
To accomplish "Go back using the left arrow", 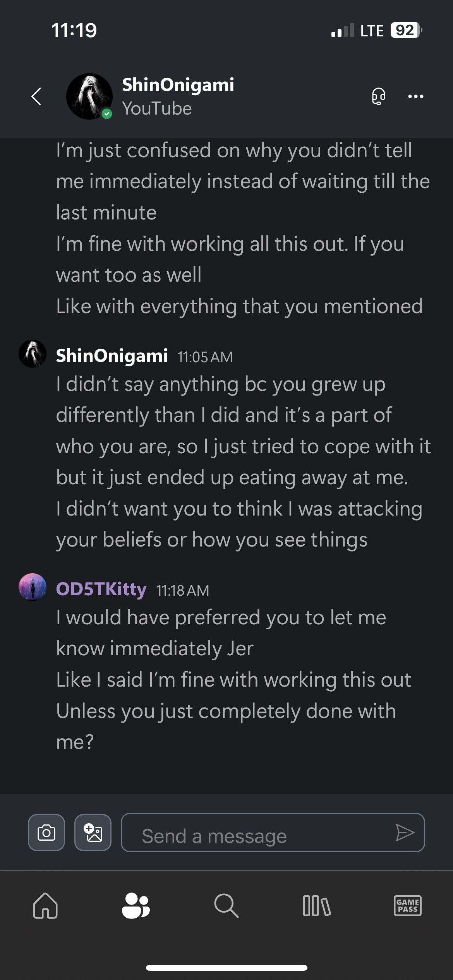I will pos(36,96).
